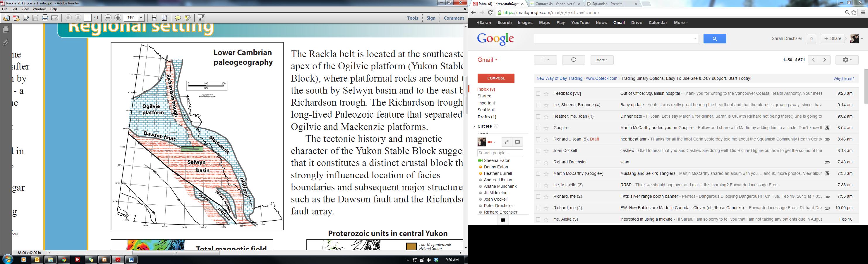868x264 pixels.
Task: Switch Adobe Reader to read mode
Action: 201,18
